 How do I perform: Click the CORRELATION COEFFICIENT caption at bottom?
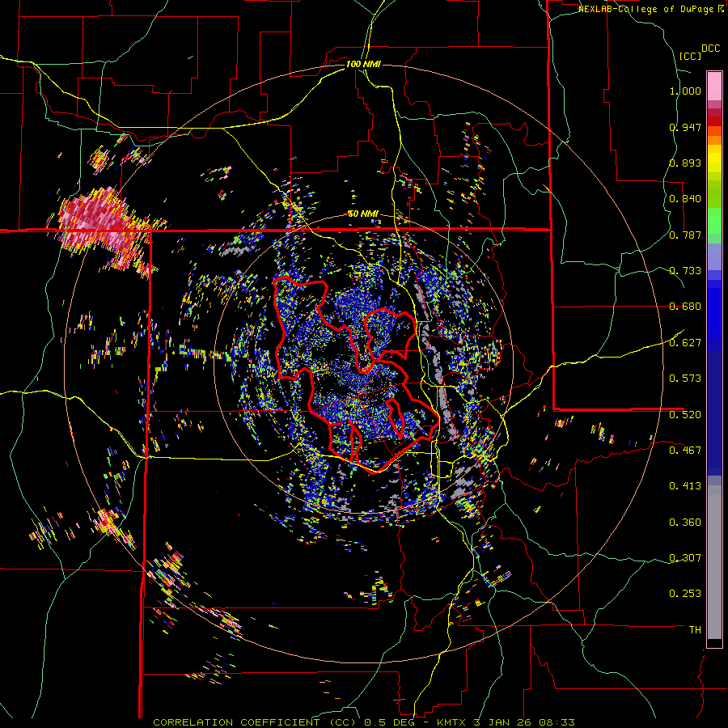click(363, 722)
